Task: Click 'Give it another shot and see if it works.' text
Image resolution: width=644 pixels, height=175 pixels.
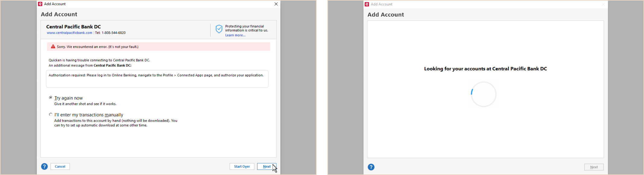Action: pyautogui.click(x=85, y=104)
